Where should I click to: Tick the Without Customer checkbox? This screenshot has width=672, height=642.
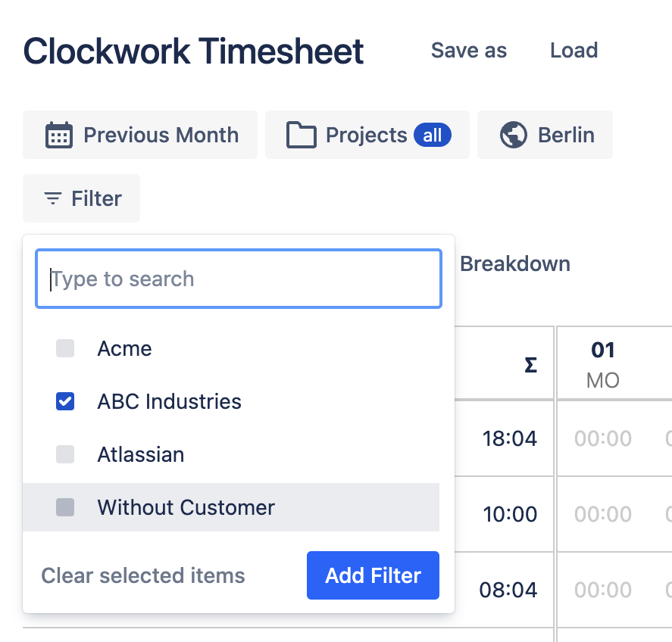pyautogui.click(x=65, y=508)
